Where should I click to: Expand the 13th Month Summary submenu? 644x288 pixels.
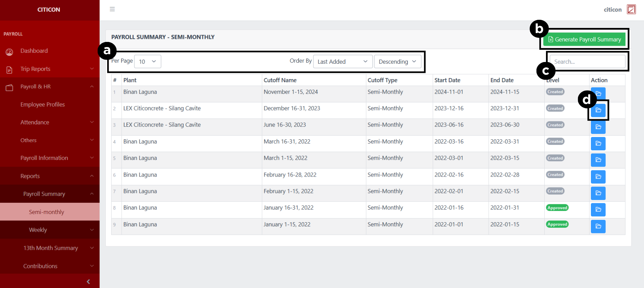(50, 248)
